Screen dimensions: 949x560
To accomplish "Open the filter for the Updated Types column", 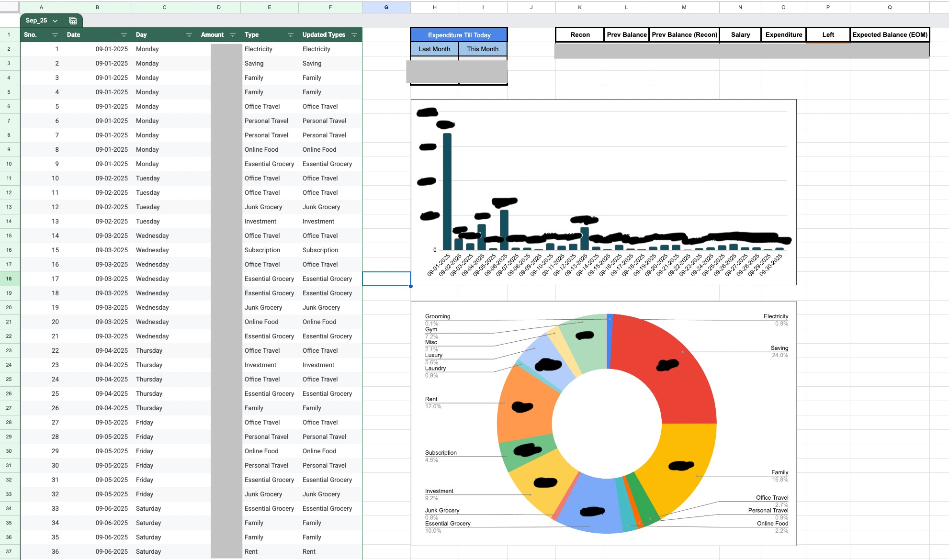I will (354, 34).
